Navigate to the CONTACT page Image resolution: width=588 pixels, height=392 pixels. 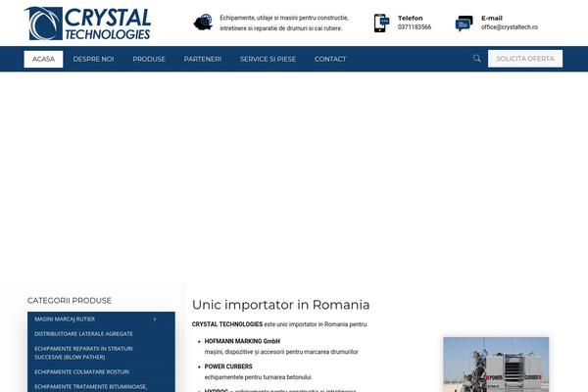click(x=330, y=59)
